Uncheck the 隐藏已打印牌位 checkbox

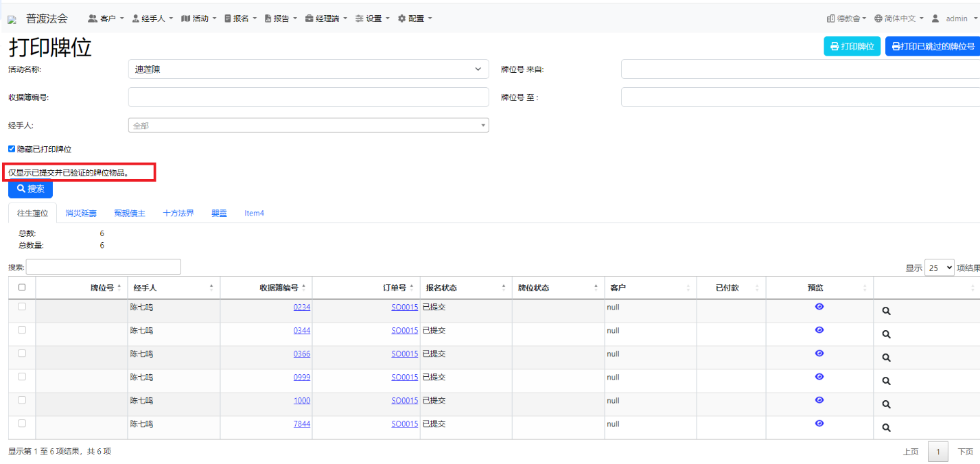coord(12,149)
